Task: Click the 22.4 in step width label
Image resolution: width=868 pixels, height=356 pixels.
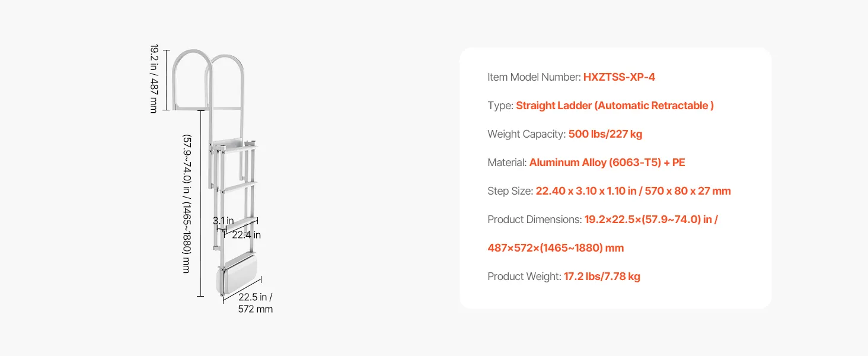Action: 246,235
